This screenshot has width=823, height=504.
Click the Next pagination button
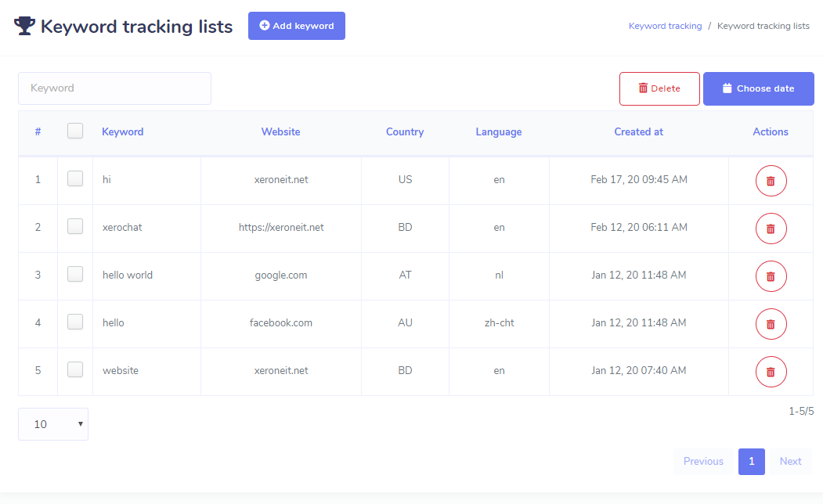click(790, 462)
